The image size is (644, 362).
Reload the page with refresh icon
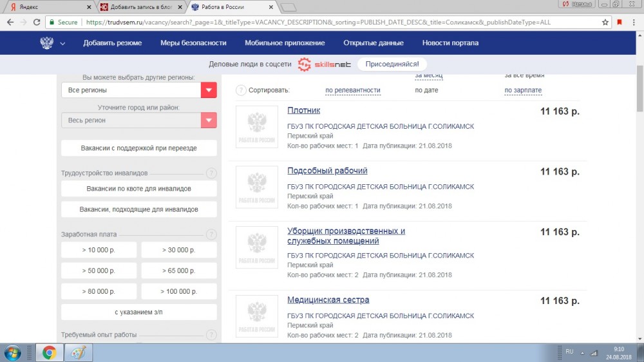[x=38, y=22]
